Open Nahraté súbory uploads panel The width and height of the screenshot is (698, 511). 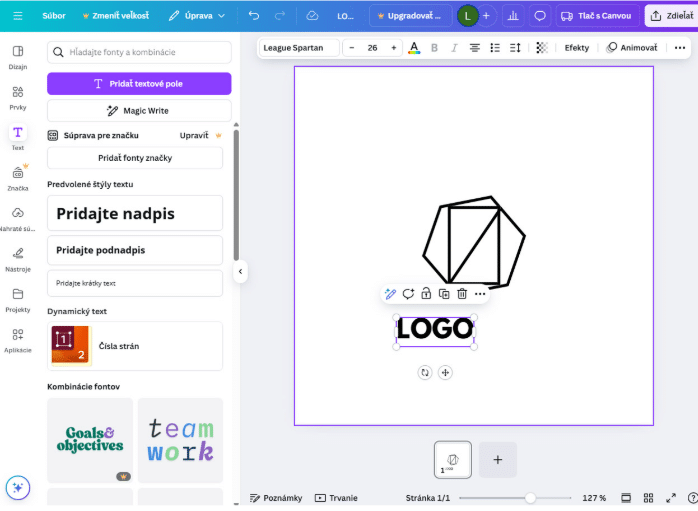[x=18, y=218]
